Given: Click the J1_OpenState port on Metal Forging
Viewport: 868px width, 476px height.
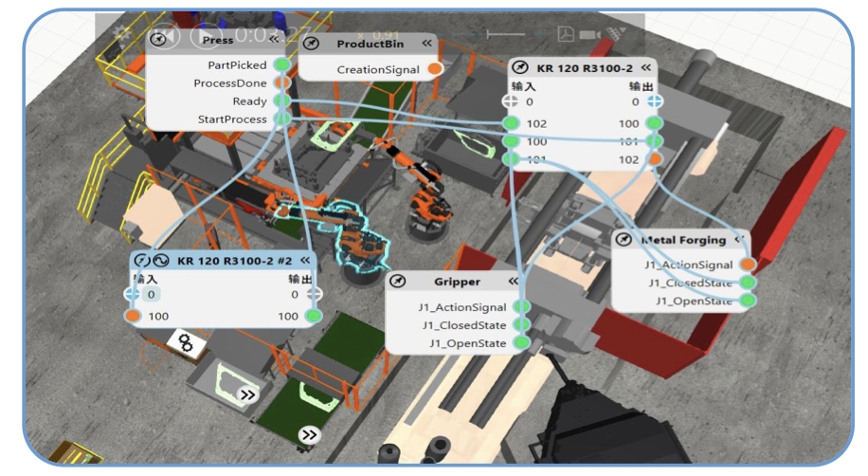Looking at the screenshot, I should [x=748, y=301].
